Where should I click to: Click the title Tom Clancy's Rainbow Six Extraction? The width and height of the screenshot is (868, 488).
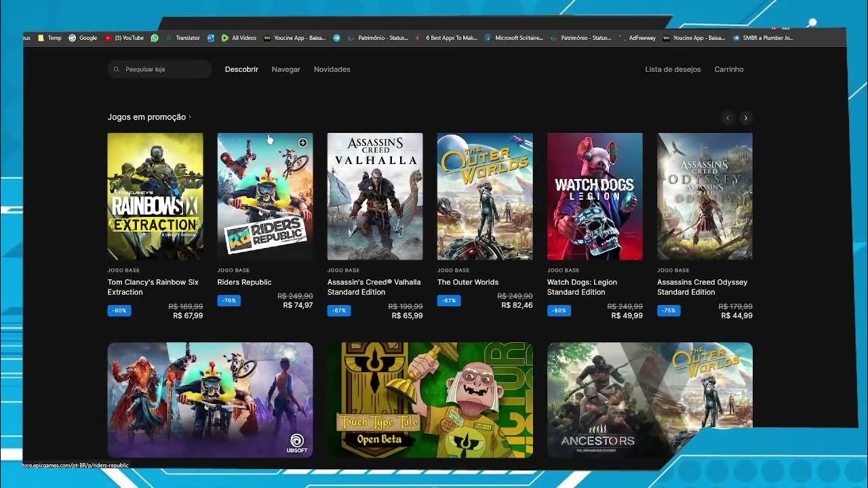(x=153, y=287)
